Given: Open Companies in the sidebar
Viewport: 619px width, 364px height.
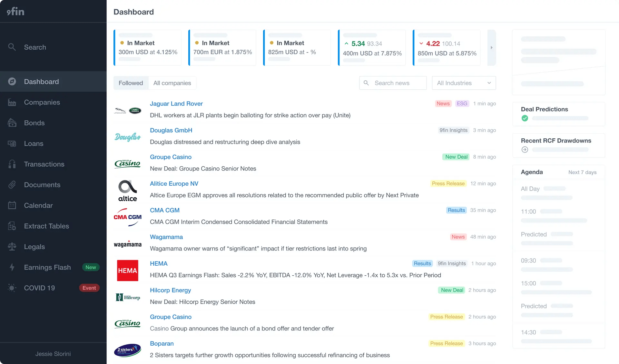Looking at the screenshot, I should tap(53, 102).
